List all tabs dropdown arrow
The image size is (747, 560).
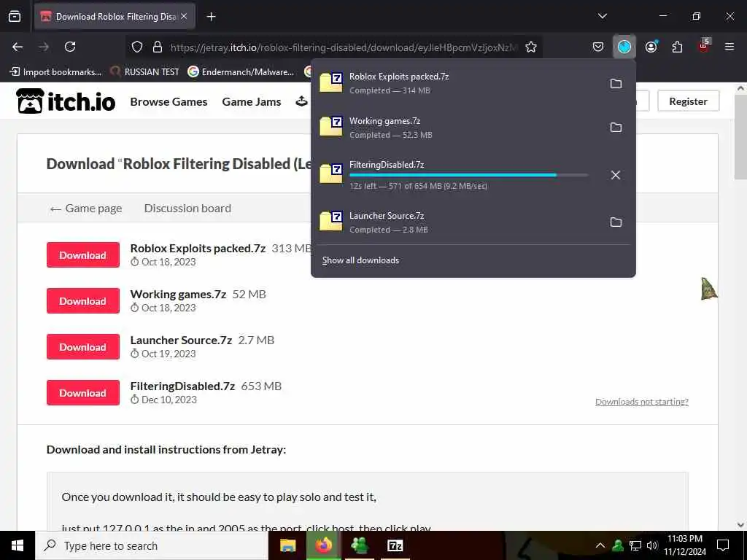[x=602, y=16]
